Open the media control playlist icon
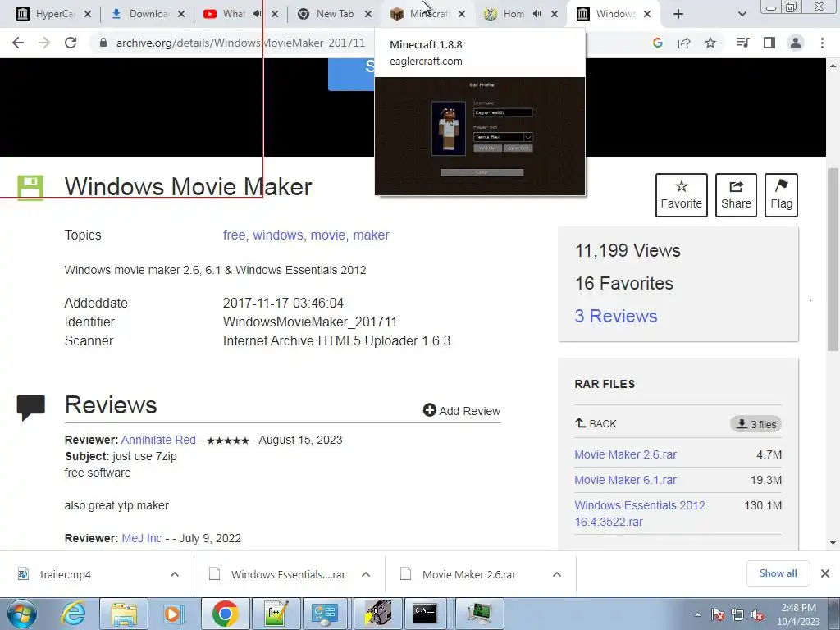Screen dimensions: 840x630 [x=742, y=43]
